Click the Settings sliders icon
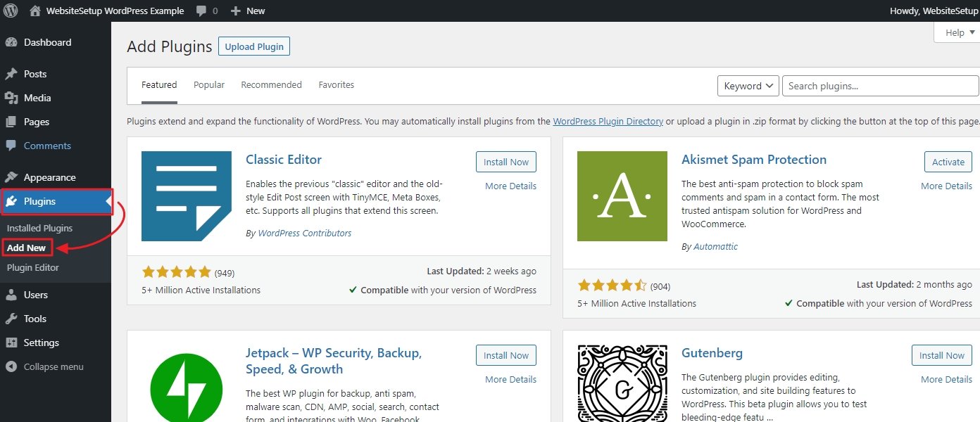This screenshot has width=980, height=422. pos(11,343)
